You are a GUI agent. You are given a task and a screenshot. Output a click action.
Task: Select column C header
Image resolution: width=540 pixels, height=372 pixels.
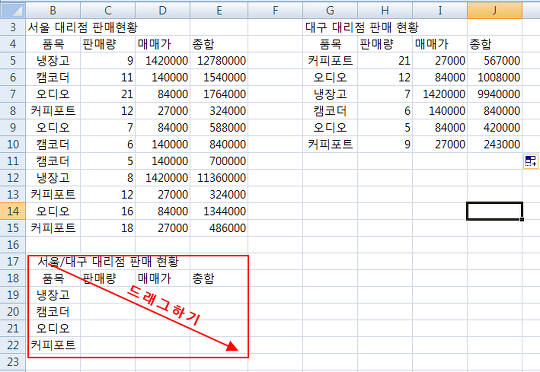tap(108, 11)
